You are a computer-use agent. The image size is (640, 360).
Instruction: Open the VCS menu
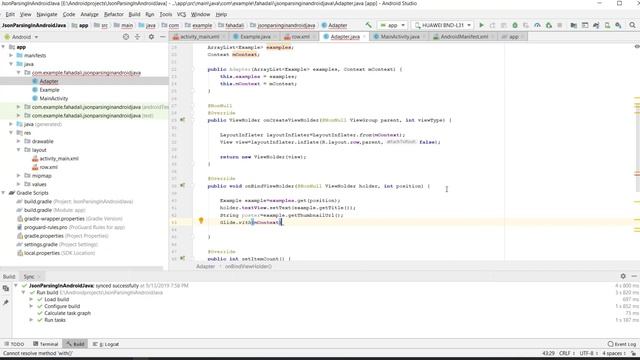click(x=181, y=14)
